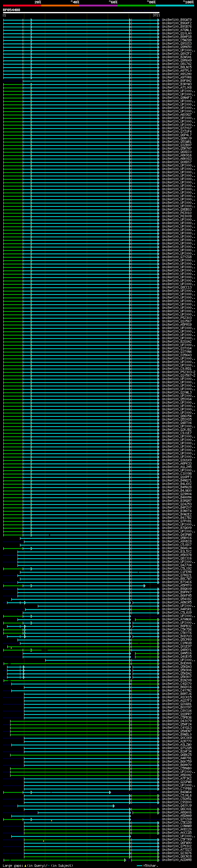This screenshot has width=197, height=868.
Task: Select the UniRef100_Q54X82 label
Action: 177,599
